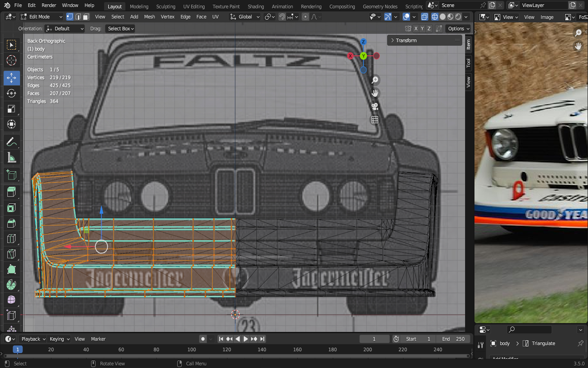Viewport: 588px width, 368px height.
Task: Play the animation forward
Action: pyautogui.click(x=246, y=339)
